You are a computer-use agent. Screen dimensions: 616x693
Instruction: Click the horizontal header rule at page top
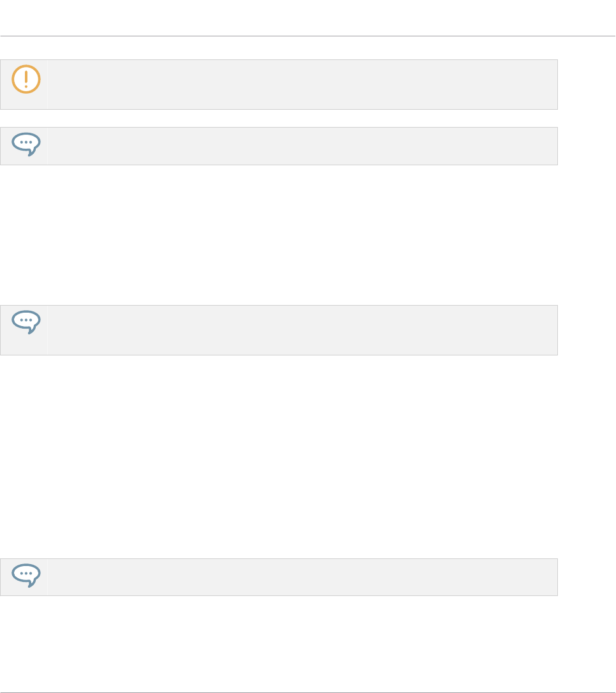click(308, 36)
